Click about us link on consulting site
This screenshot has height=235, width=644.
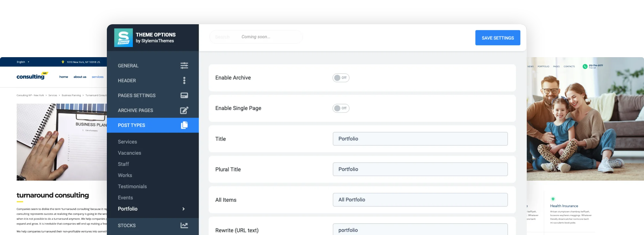(80, 77)
